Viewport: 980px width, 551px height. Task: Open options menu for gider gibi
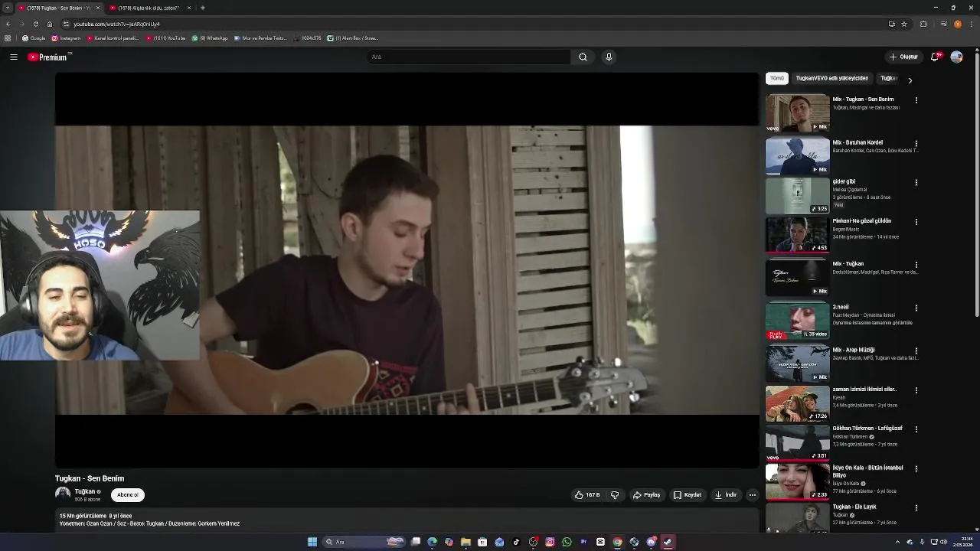pyautogui.click(x=916, y=183)
